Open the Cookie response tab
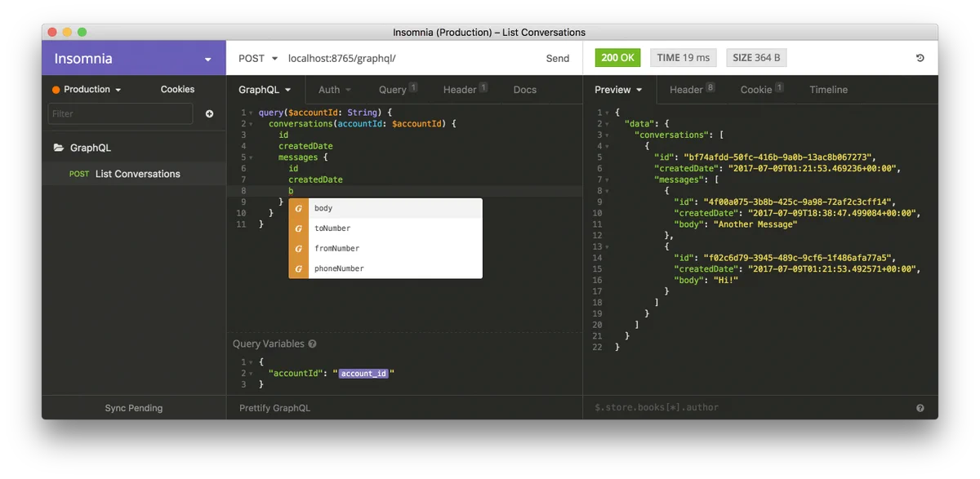Screen dimensions: 980x479 point(762,90)
